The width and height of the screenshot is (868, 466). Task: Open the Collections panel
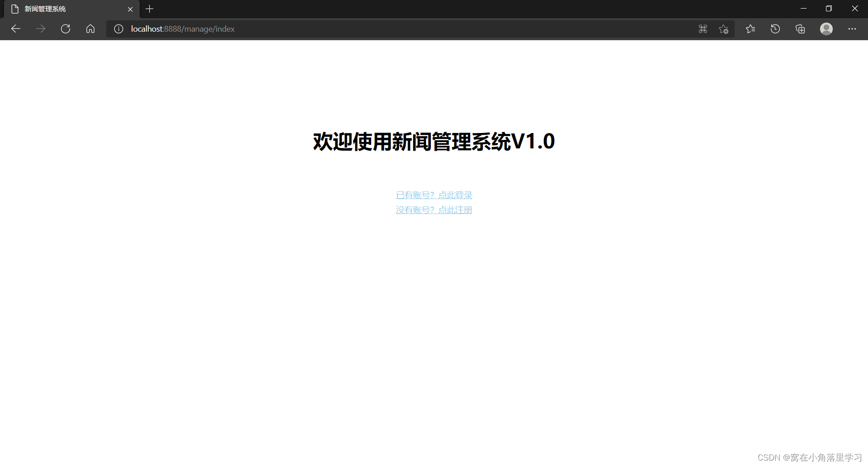point(800,29)
